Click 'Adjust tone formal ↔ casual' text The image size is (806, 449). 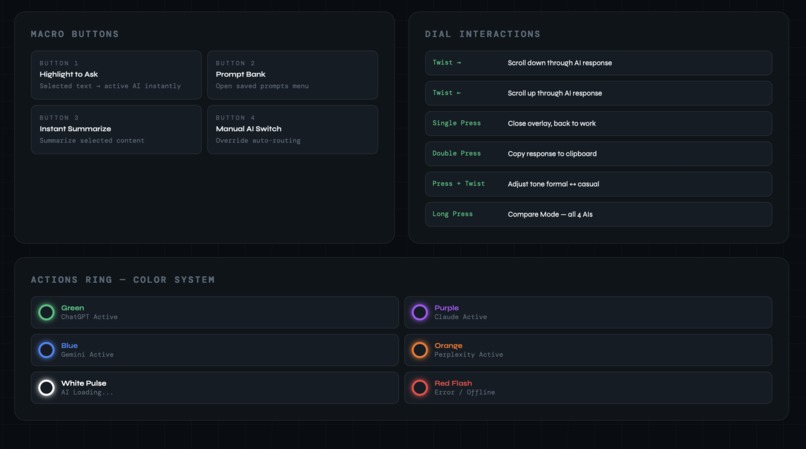tap(553, 184)
